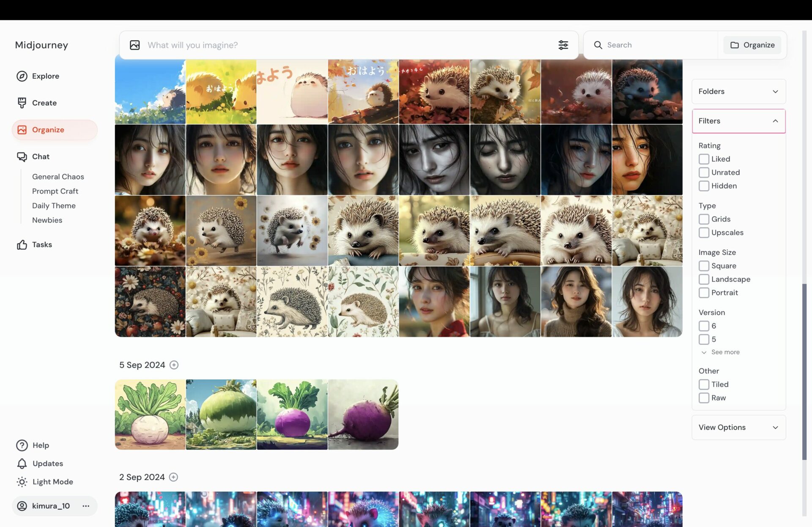Click the Create navigation icon
Viewport: 812px width, 527px height.
21,102
